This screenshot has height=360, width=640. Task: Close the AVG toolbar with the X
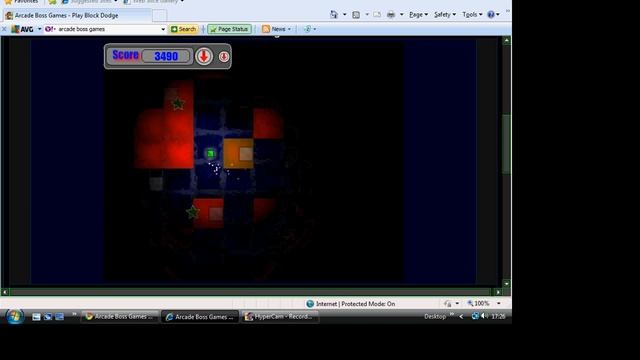point(4,29)
